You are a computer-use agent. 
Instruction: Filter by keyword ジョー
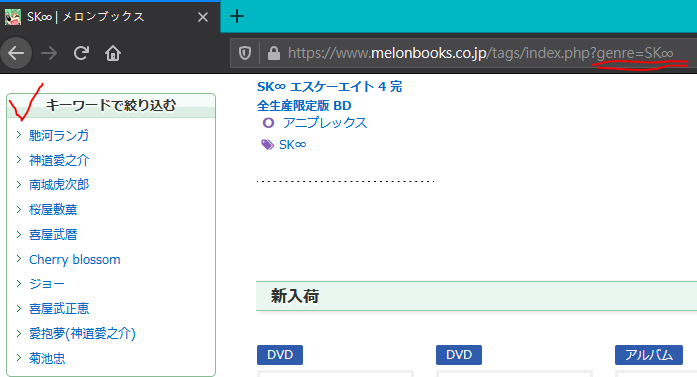47,284
